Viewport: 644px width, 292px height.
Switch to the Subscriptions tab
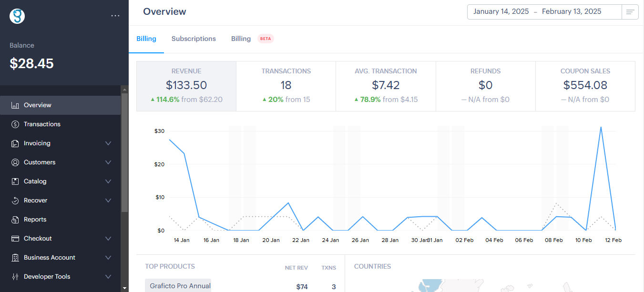tap(194, 39)
